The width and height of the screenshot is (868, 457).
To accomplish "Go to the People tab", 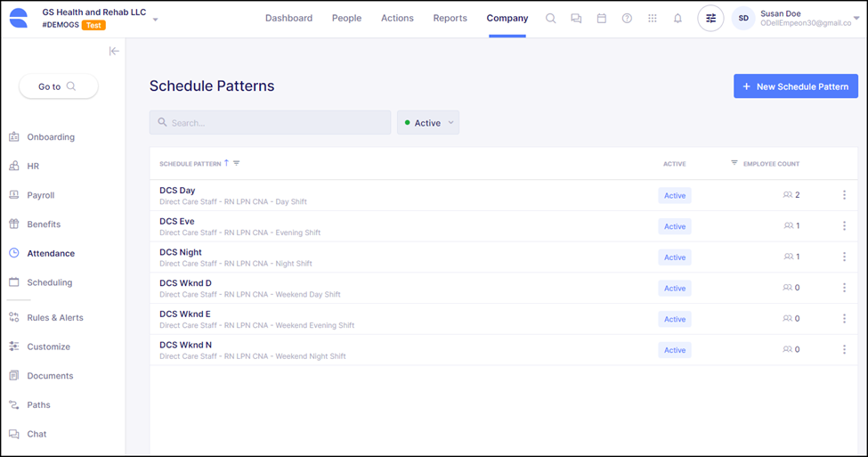I will [346, 19].
